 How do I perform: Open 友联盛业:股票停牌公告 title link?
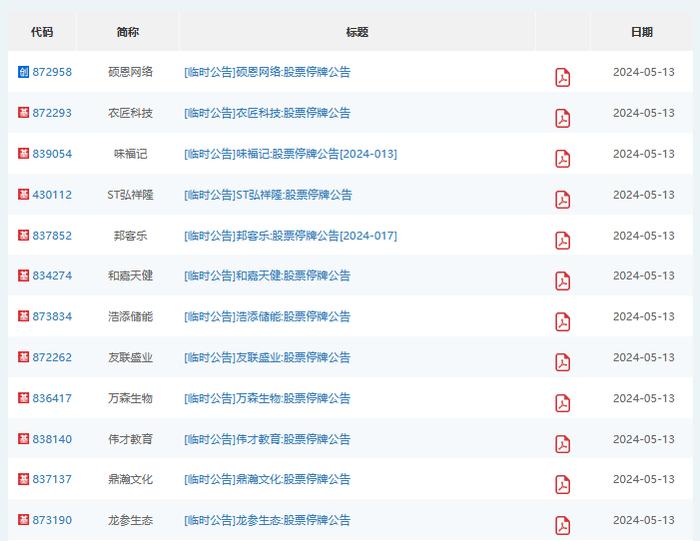pos(267,357)
